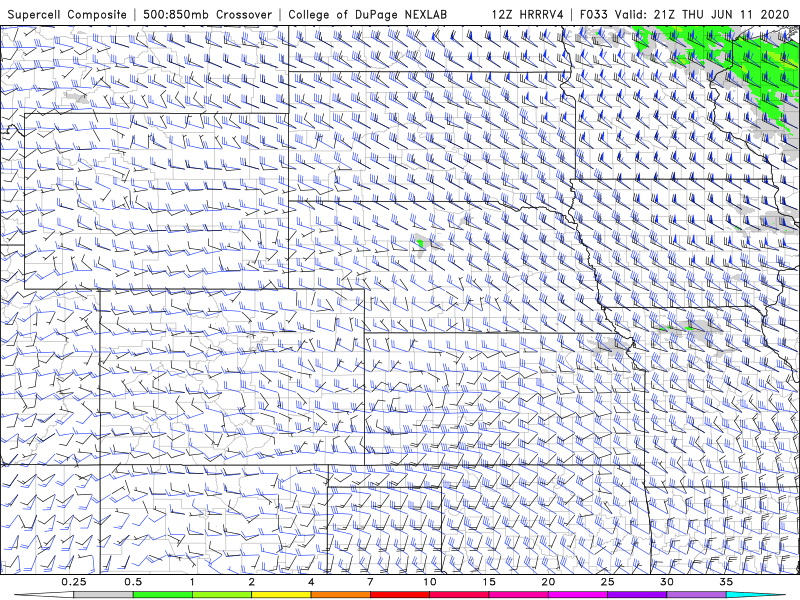Screen dimensions: 800x600
Task: Click the colorbar value 30
Action: tap(666, 582)
